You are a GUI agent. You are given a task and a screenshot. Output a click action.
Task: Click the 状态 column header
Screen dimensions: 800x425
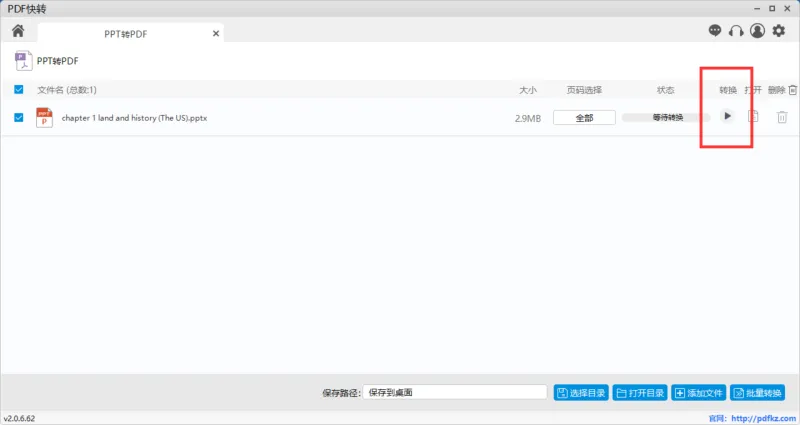(x=665, y=90)
